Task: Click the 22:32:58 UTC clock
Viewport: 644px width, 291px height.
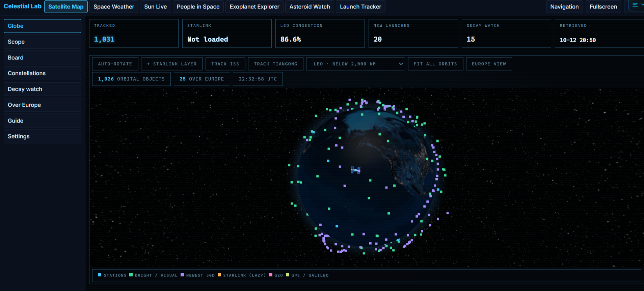Action: point(258,79)
